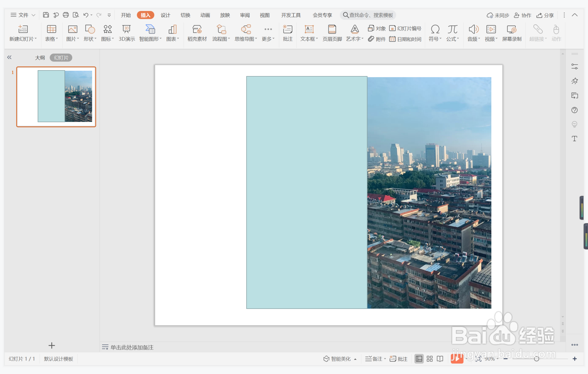Image resolution: width=588 pixels, height=374 pixels.
Task: Switch to 大纲 outline view
Action: click(x=40, y=58)
